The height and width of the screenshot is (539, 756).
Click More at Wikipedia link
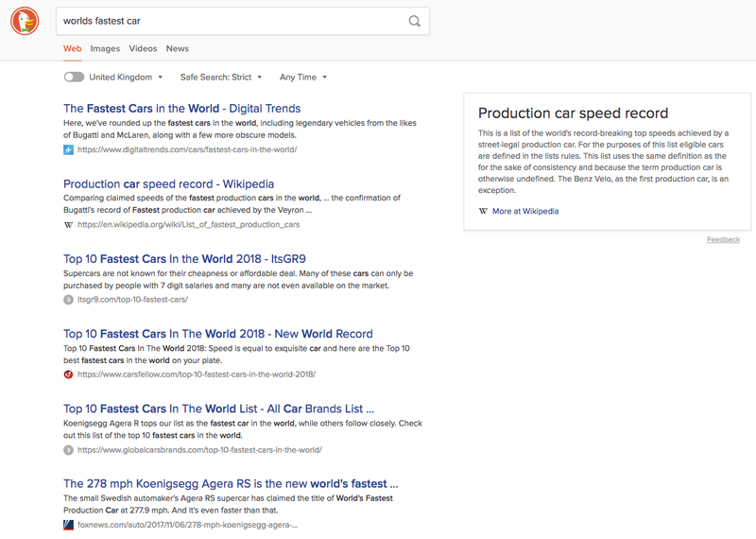pos(525,211)
